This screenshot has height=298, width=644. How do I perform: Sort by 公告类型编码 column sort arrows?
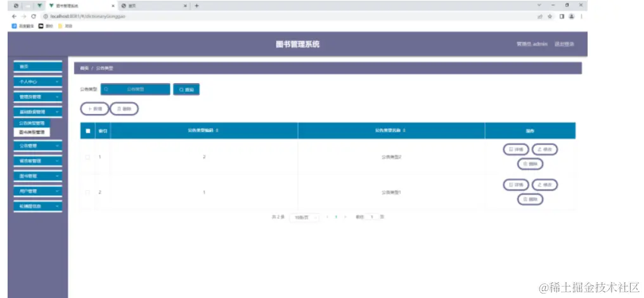click(217, 131)
